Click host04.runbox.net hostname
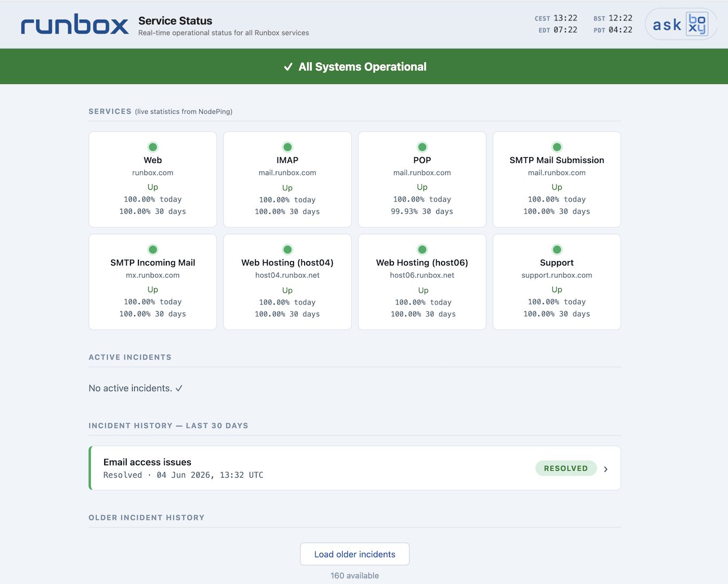 pos(288,275)
